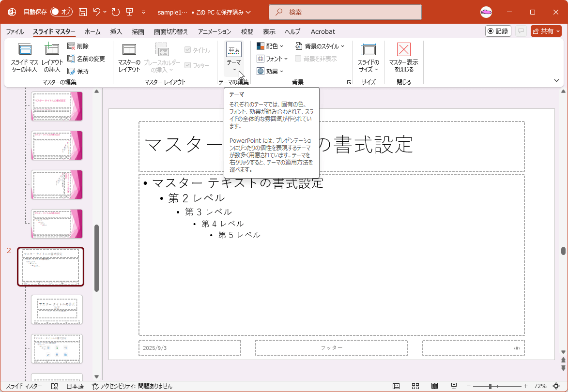Select slide master thumbnail number 2
568x392 pixels.
coord(50,267)
